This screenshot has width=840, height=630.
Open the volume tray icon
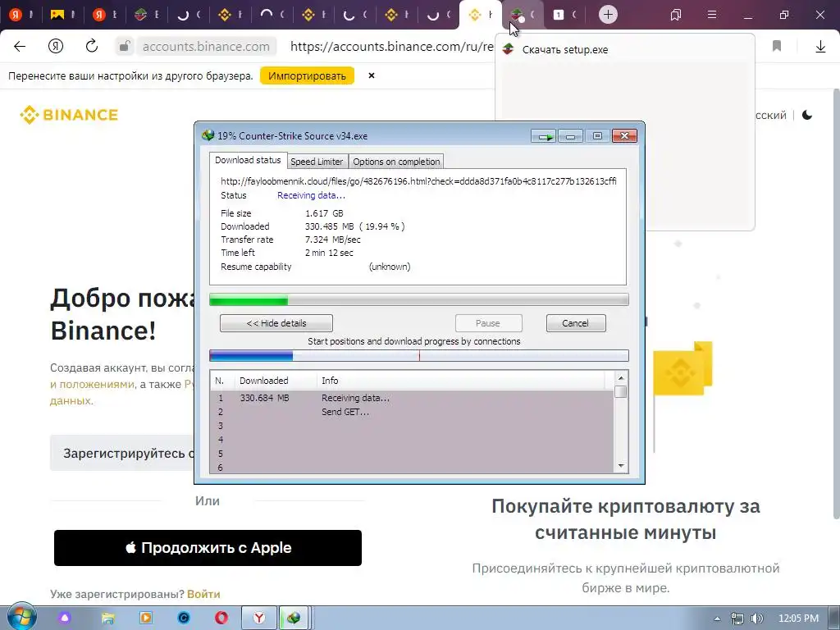tap(756, 619)
